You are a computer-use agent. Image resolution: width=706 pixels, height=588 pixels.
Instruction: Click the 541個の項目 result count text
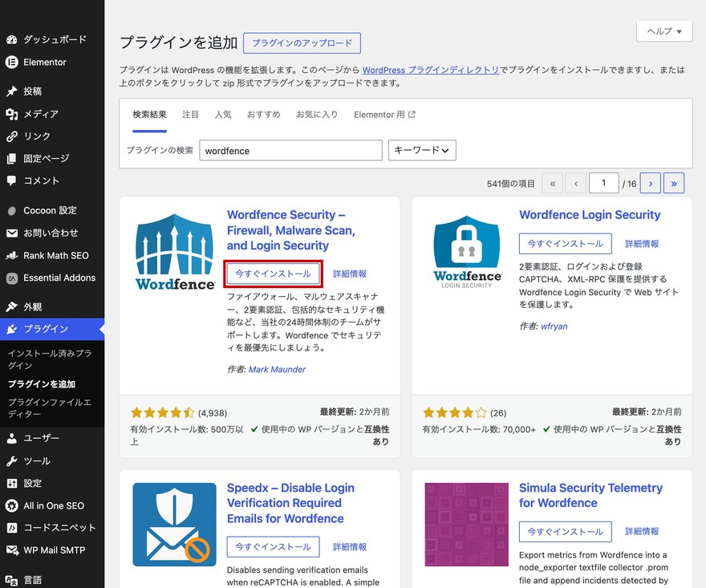[x=510, y=184]
